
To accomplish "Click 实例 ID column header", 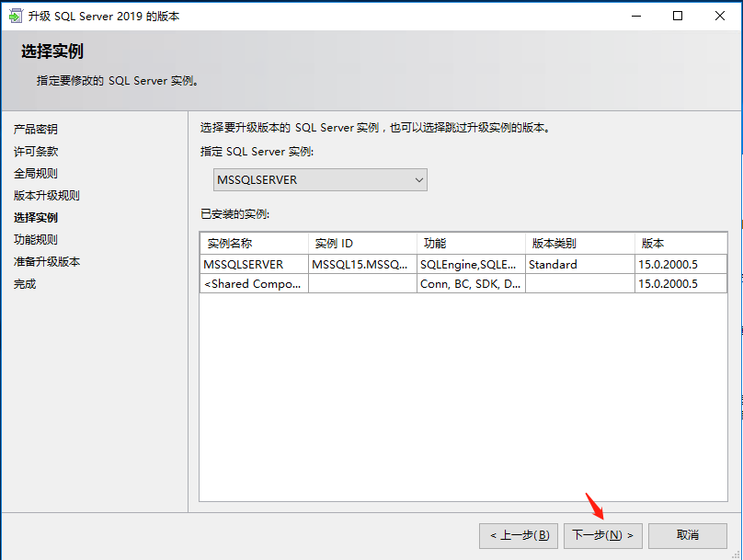I will [x=363, y=244].
